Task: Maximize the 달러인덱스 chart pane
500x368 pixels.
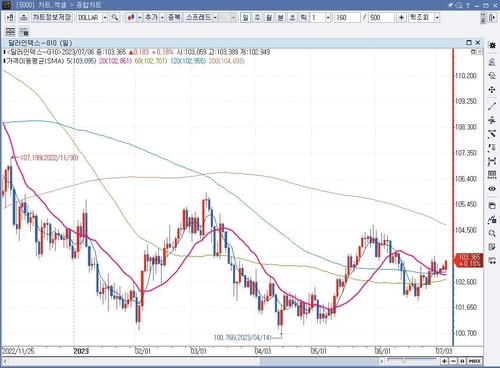Action: [x=469, y=43]
